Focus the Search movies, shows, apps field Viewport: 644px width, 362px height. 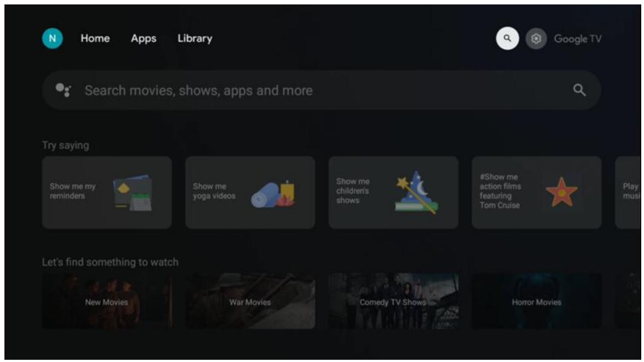pos(321,90)
